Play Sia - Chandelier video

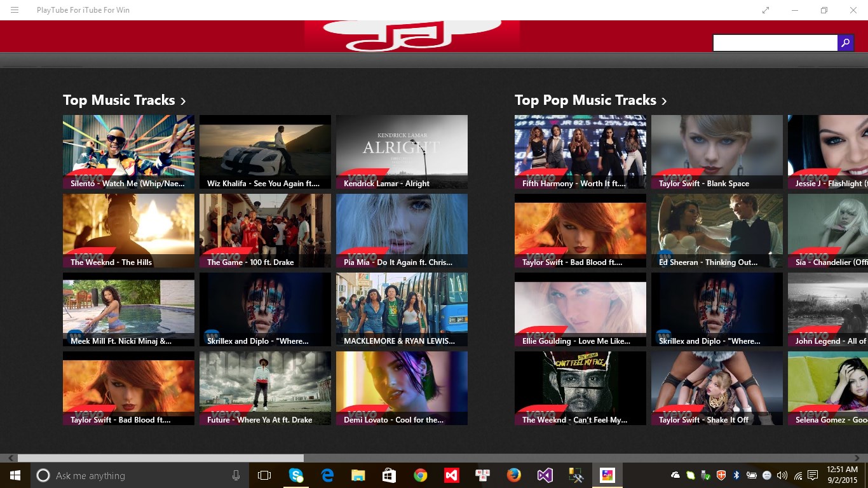coord(828,231)
